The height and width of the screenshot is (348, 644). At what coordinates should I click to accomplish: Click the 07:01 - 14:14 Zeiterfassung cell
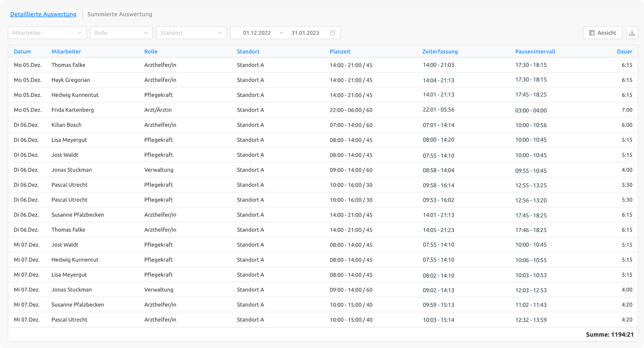click(x=438, y=125)
